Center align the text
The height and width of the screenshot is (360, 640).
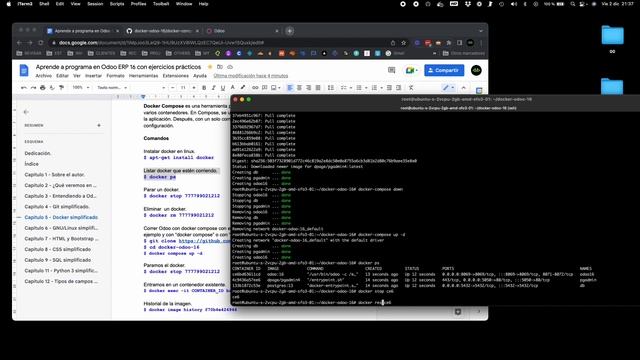[299, 88]
